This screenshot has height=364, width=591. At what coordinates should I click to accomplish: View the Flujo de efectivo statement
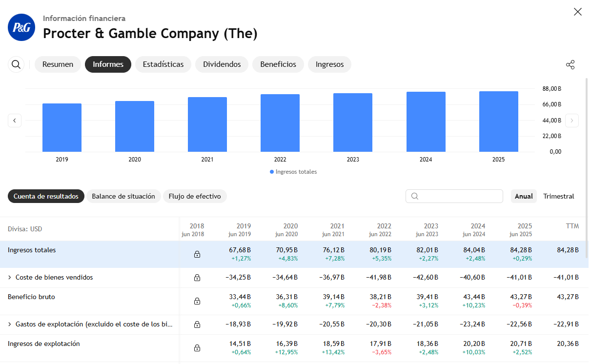(195, 196)
